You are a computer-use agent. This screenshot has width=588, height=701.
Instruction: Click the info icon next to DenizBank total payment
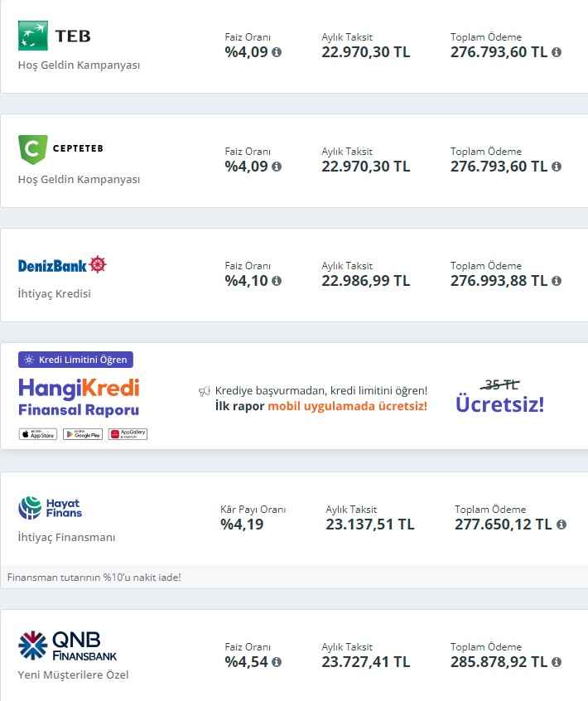[557, 280]
